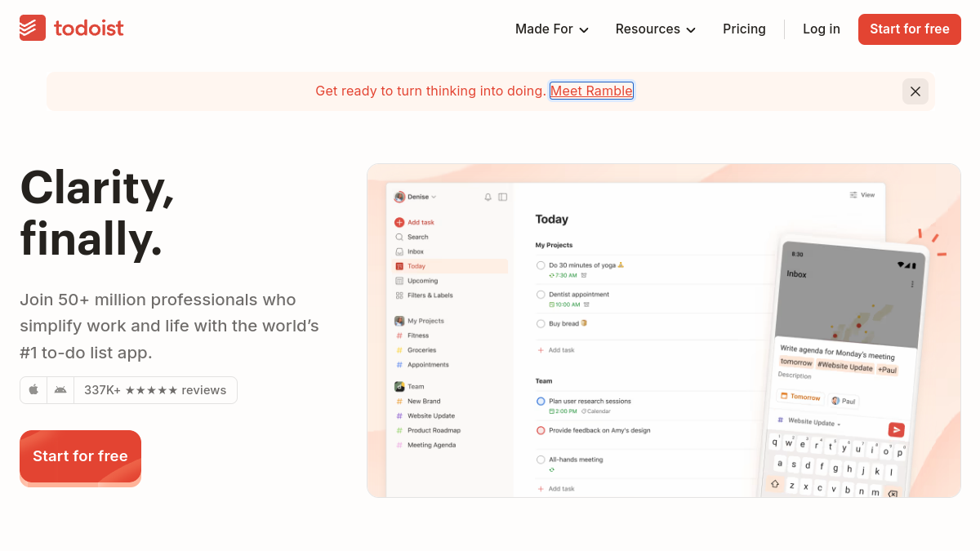This screenshot has height=551, width=980.
Task: Expand the Made For menu
Action: tap(552, 29)
